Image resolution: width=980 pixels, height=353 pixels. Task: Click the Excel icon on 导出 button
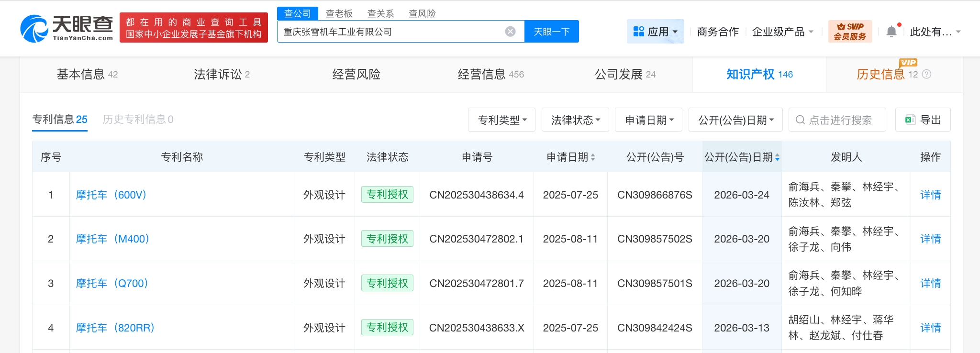tap(910, 120)
